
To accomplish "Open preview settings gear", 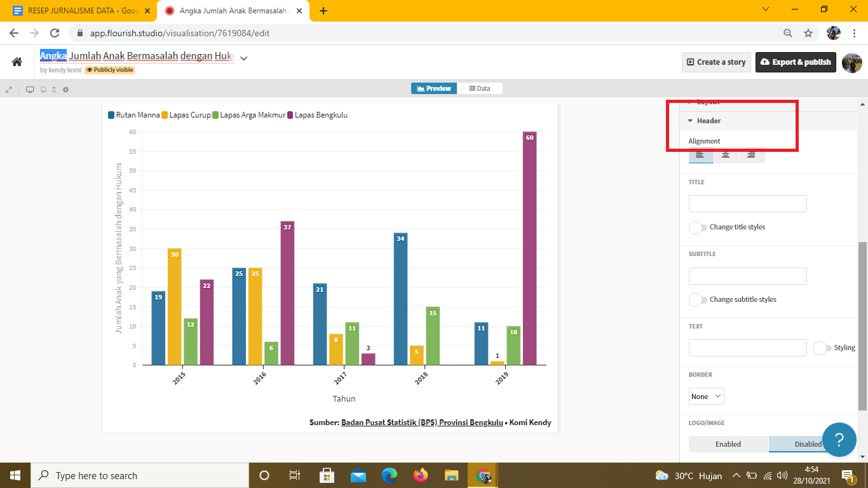I will tap(65, 90).
